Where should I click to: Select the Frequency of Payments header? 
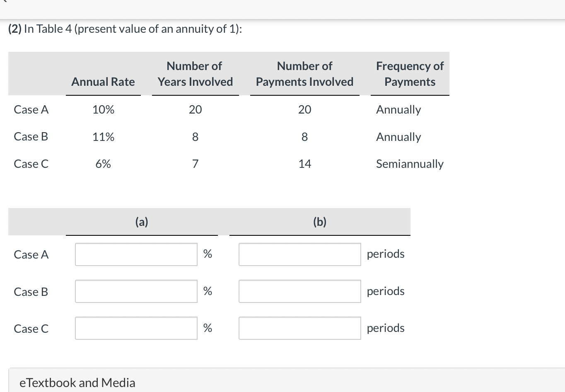point(409,74)
